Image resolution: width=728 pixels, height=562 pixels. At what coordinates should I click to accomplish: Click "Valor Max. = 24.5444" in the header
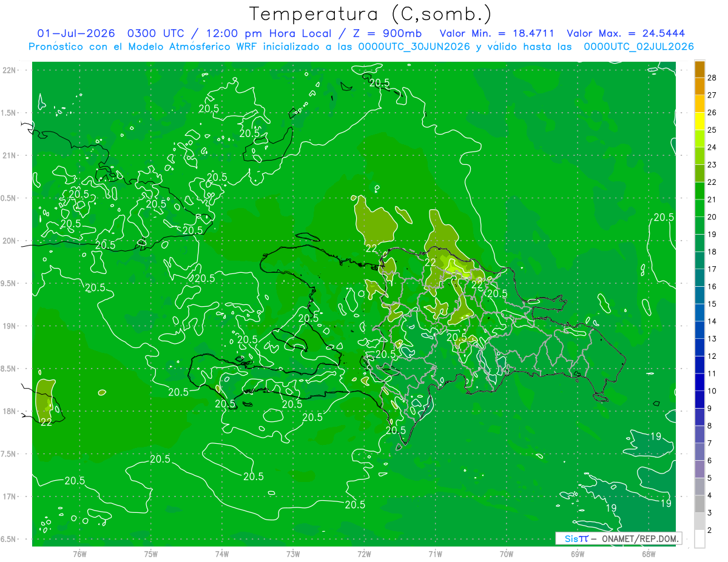626,33
